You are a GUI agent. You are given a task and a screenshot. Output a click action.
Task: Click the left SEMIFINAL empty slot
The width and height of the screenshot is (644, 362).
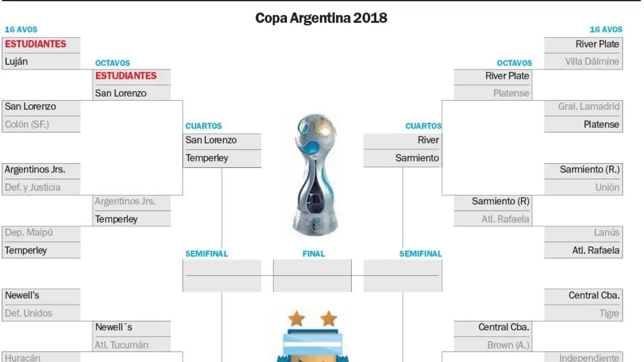tap(222, 276)
